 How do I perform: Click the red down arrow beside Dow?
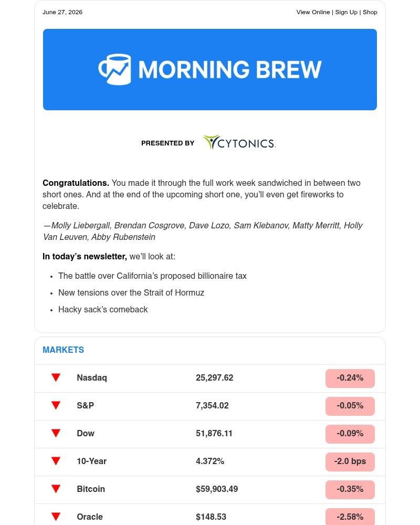coord(56,433)
